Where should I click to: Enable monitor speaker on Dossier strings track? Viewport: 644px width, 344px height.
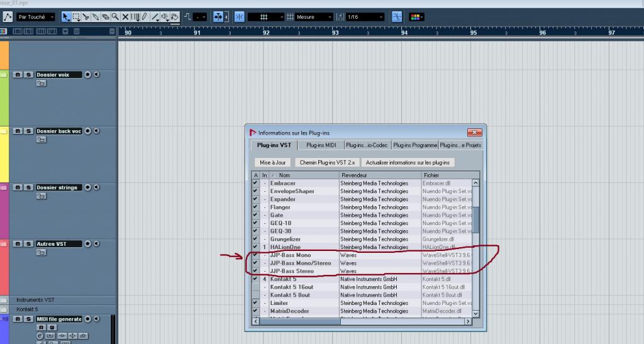(96, 187)
